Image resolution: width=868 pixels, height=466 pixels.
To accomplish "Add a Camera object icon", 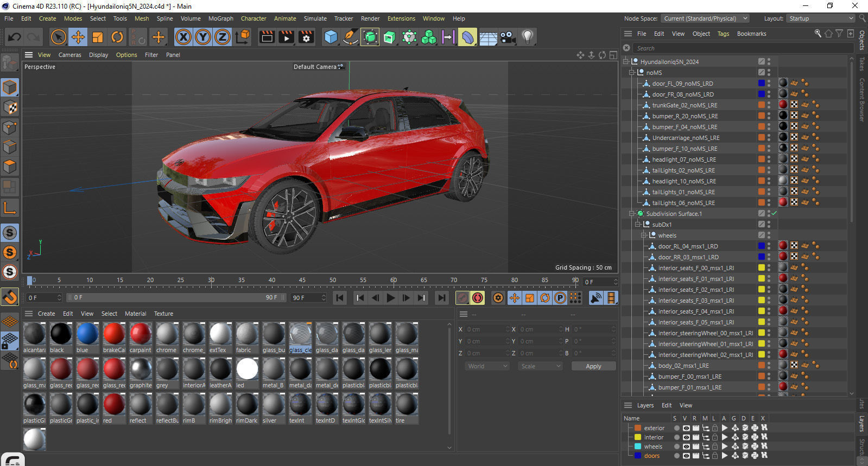I will [x=508, y=37].
